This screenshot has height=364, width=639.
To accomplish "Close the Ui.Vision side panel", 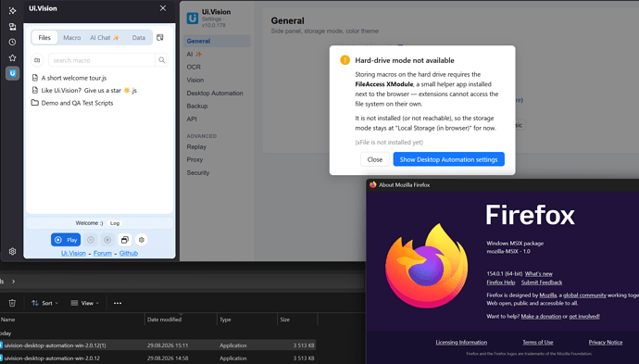I will click(163, 8).
